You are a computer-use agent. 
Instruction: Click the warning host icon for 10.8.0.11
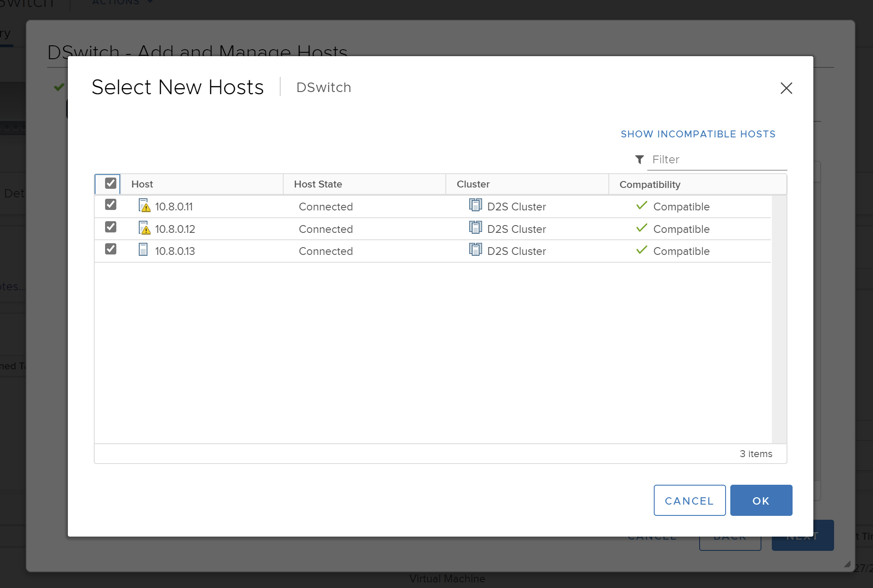(x=144, y=206)
